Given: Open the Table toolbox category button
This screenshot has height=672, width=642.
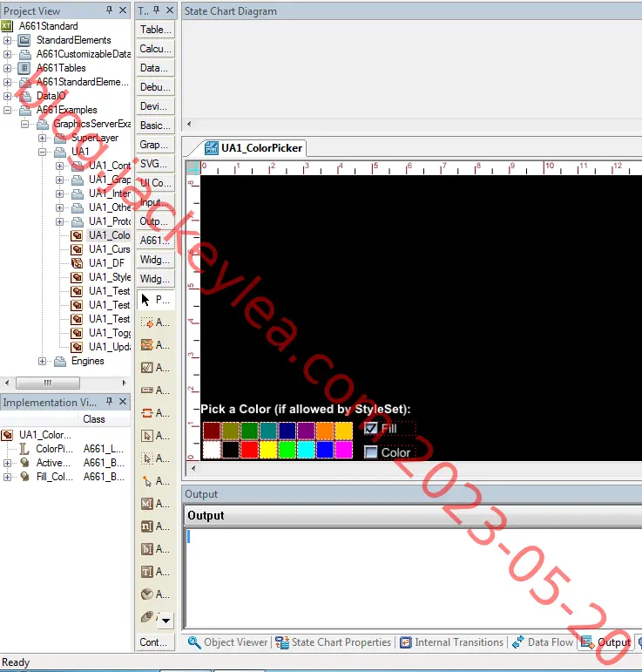Looking at the screenshot, I should click(155, 30).
